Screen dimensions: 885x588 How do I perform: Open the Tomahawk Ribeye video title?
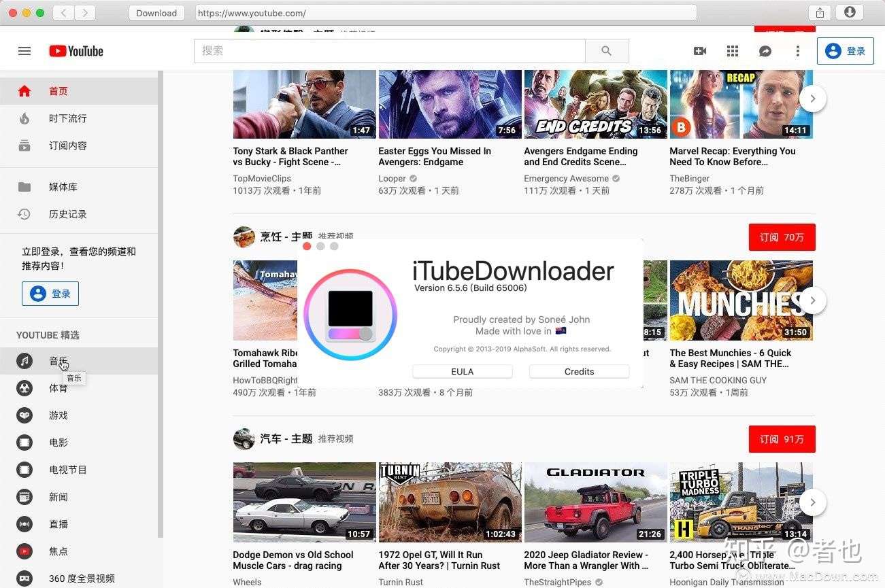tap(266, 358)
